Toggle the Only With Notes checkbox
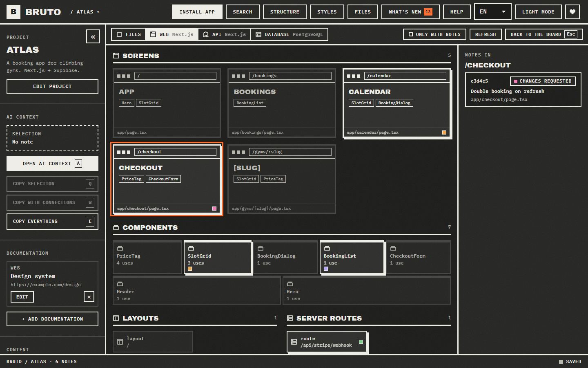 click(411, 34)
